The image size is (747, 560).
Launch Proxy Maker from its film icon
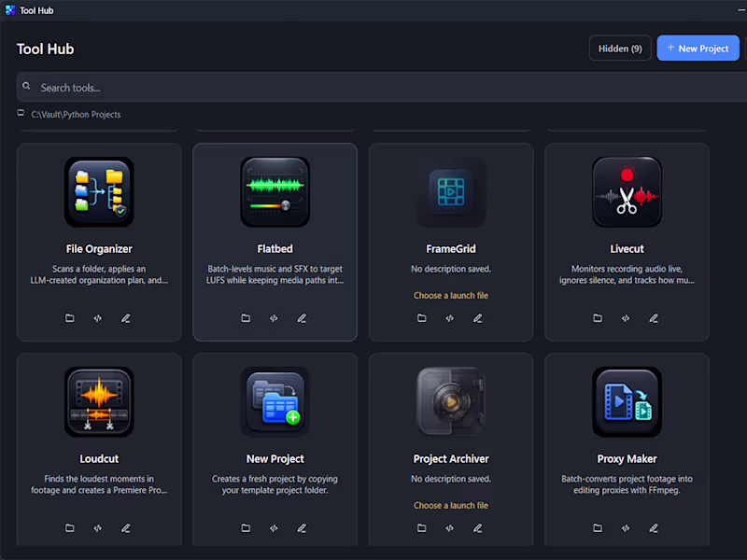tap(627, 402)
